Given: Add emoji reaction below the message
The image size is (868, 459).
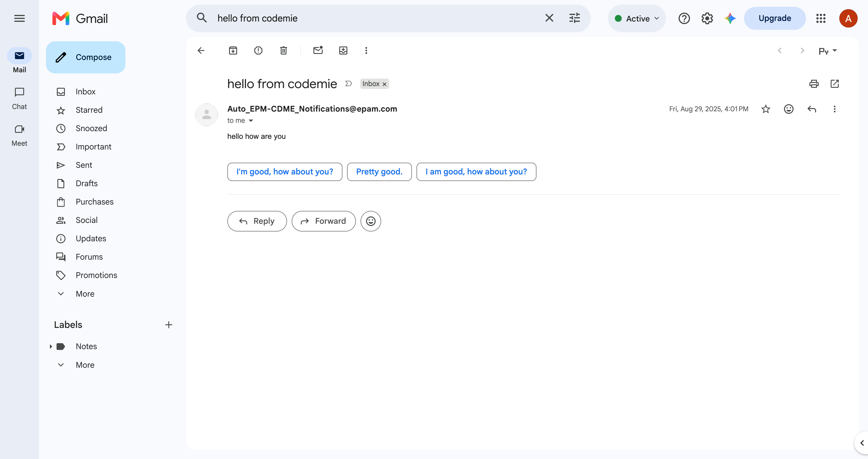Looking at the screenshot, I should point(371,221).
